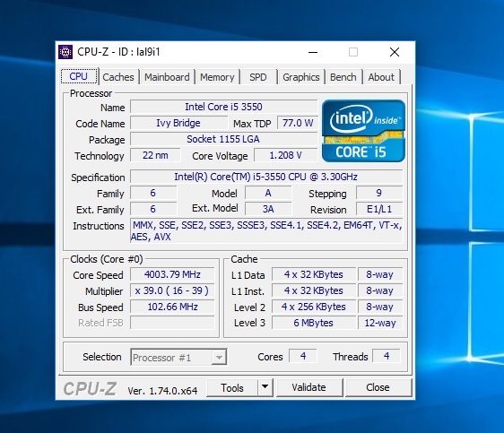This screenshot has width=504, height=433.
Task: Click the Ext. Model value '3A'
Action: click(x=268, y=209)
